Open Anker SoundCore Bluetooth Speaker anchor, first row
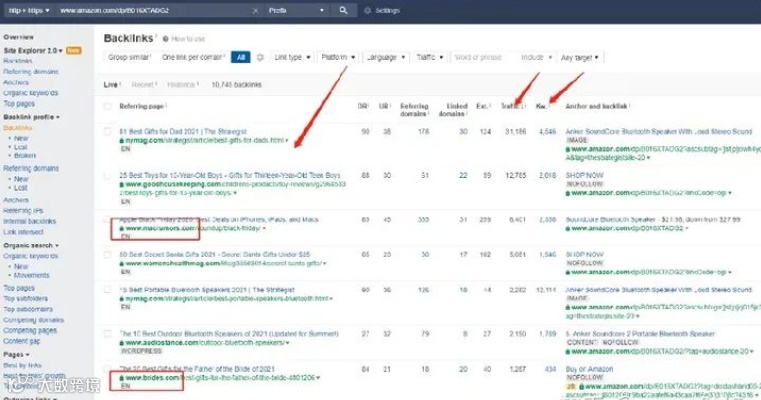This screenshot has width=761, height=400. pos(659,132)
